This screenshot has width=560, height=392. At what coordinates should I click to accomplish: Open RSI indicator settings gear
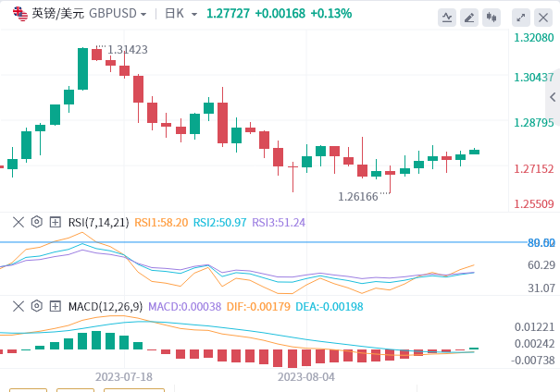pos(36,222)
